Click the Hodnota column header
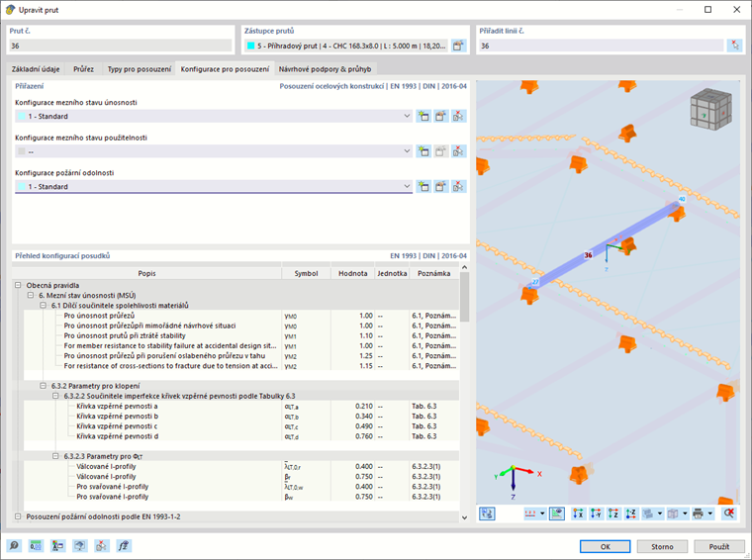 click(353, 273)
